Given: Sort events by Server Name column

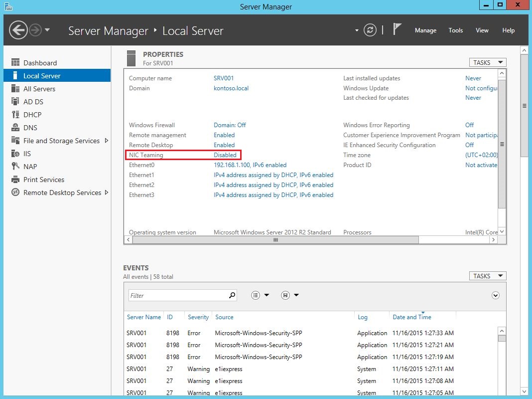Looking at the screenshot, I should (x=144, y=317).
